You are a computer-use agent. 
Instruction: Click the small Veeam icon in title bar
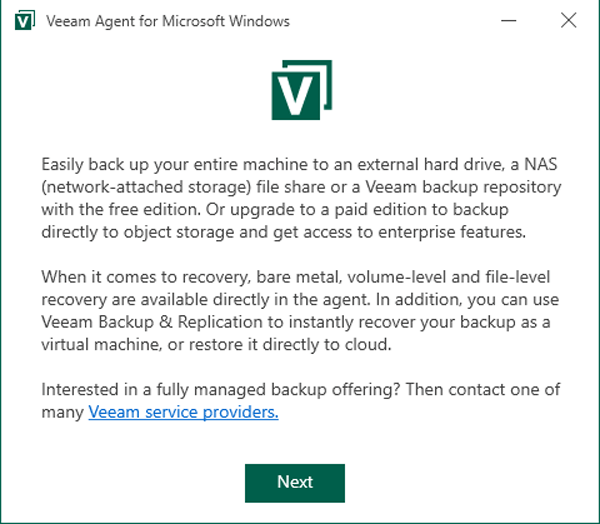(x=25, y=20)
